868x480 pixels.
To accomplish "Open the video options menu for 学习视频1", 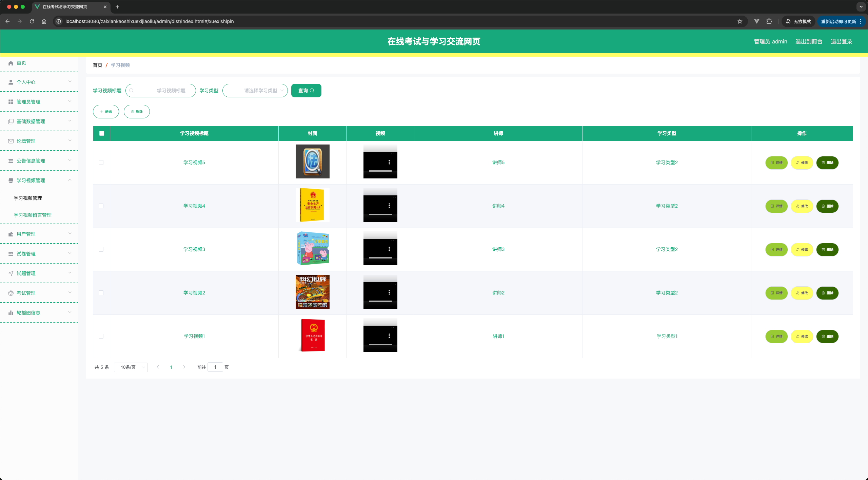I will pyautogui.click(x=389, y=336).
